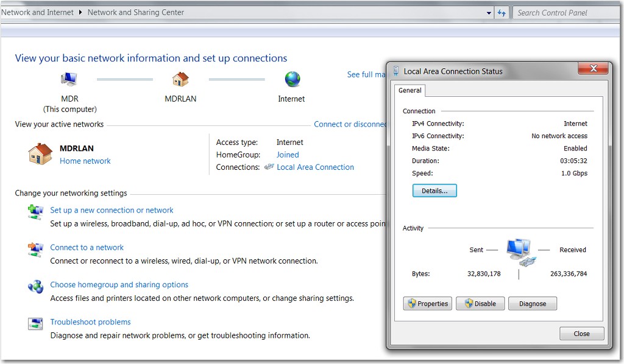Close the status dialog with the red X
Viewport: 624px width, 364px height.
(594, 68)
